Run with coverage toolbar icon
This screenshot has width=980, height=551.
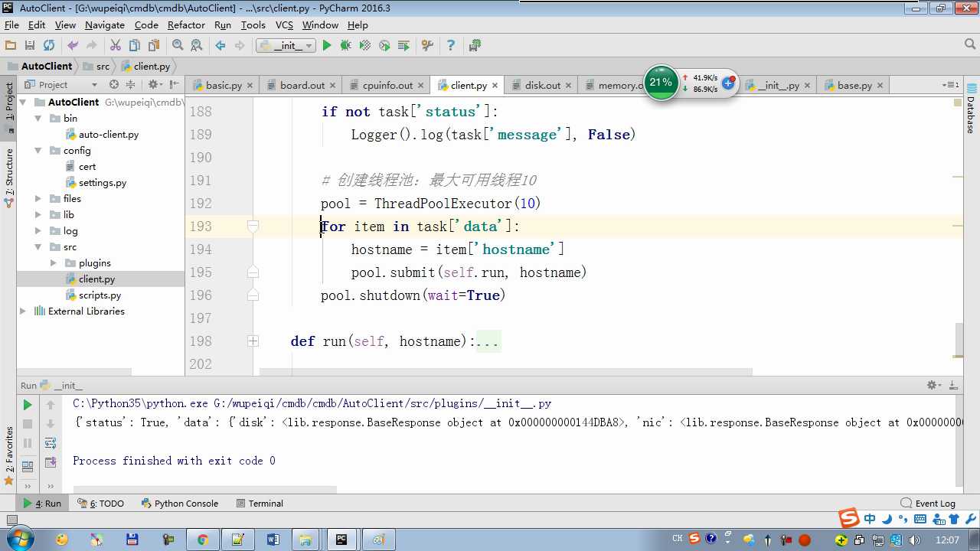(x=365, y=46)
